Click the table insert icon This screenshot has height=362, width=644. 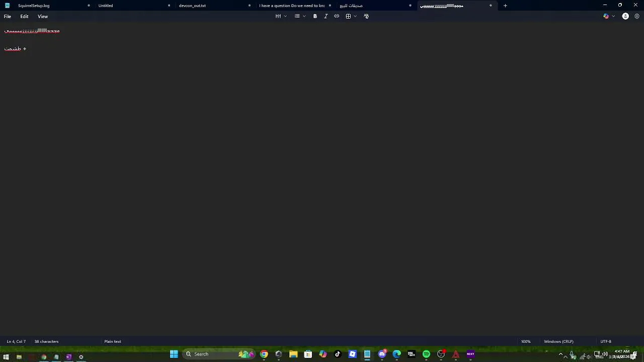[348, 16]
